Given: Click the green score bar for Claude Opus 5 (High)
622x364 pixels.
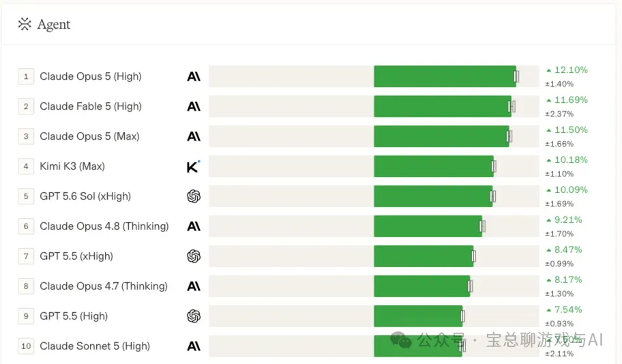Looking at the screenshot, I should pos(445,76).
